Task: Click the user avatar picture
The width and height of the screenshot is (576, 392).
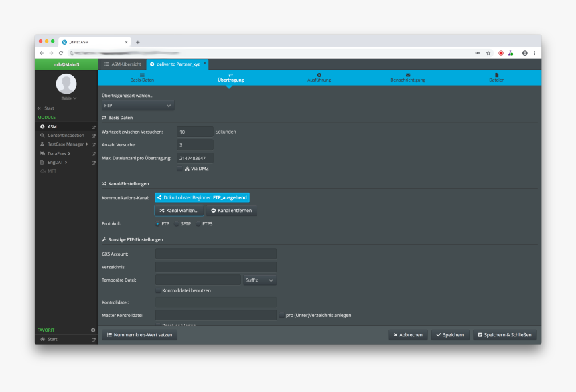Action: coord(66,84)
